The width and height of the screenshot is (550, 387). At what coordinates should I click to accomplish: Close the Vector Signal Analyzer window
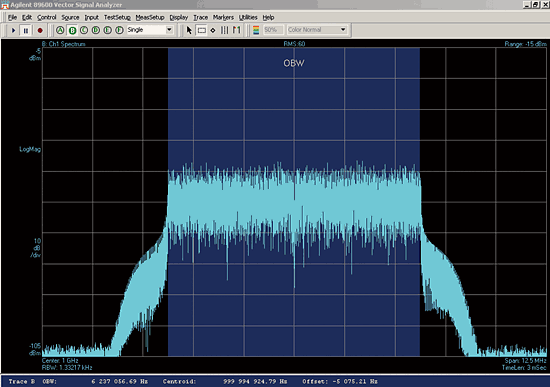(545, 5)
